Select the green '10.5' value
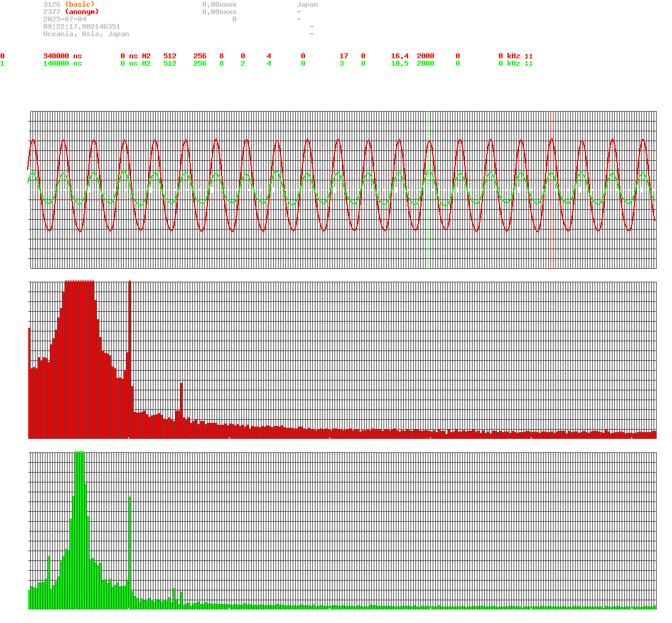The image size is (672, 623). pyautogui.click(x=400, y=63)
